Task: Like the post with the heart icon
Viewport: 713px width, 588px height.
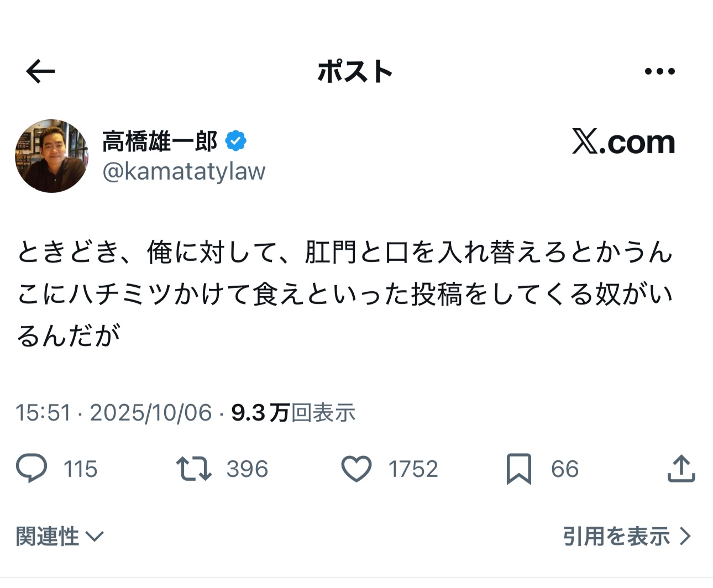Action: coord(356,469)
